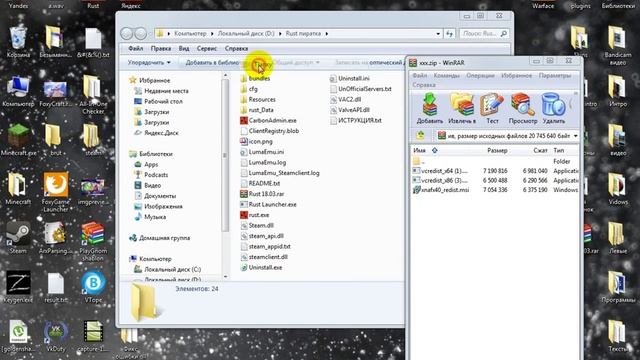Select LumaEmu_Steamclient.log in Explorer
Viewport: 640px width, 360px height.
point(280,173)
